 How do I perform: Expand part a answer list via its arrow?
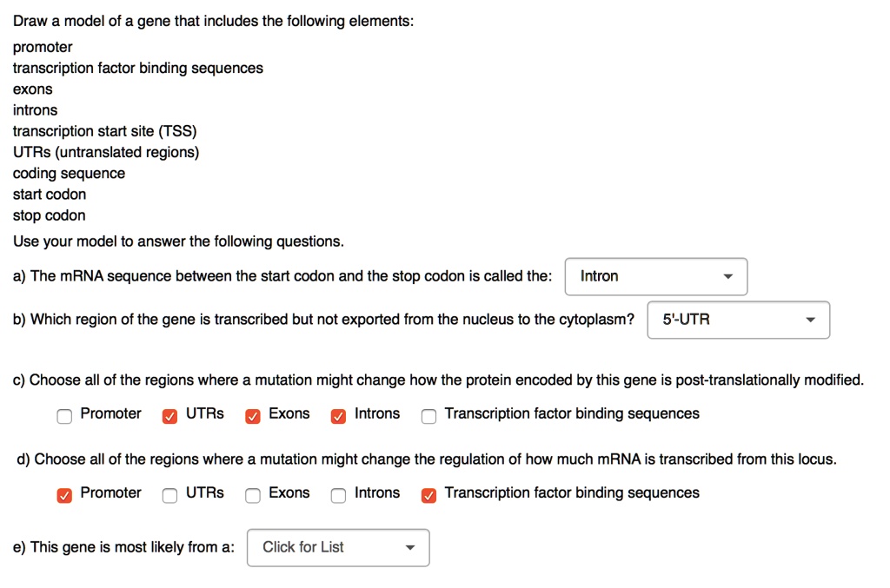[x=728, y=276]
